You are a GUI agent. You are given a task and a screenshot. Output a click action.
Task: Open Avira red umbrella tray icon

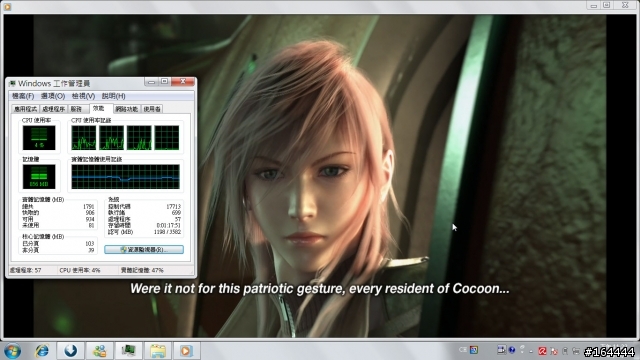(x=542, y=351)
